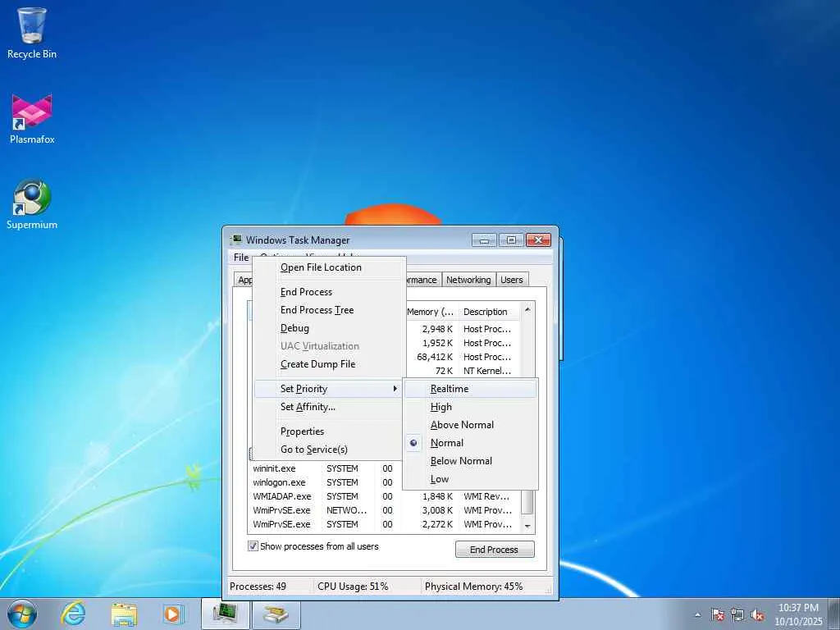The image size is (840, 630).
Task: Open the muted volume tray icon
Action: click(757, 615)
